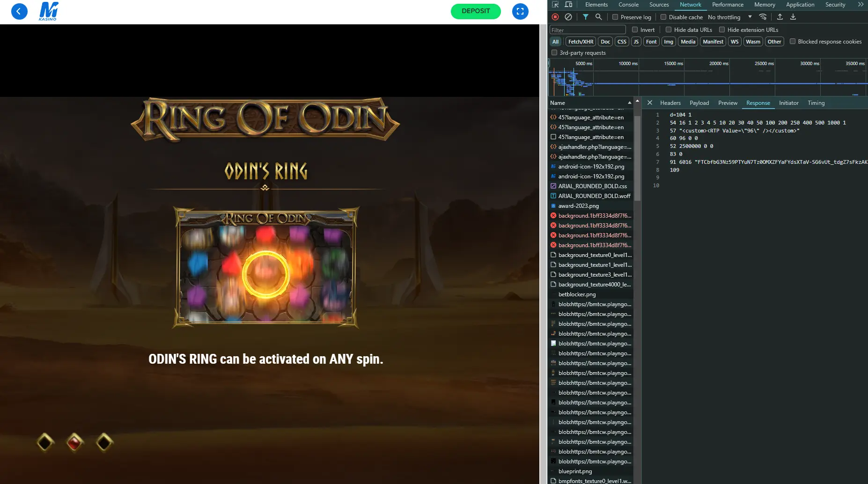Toggle the device toolbar icon
The width and height of the screenshot is (868, 484).
click(568, 5)
